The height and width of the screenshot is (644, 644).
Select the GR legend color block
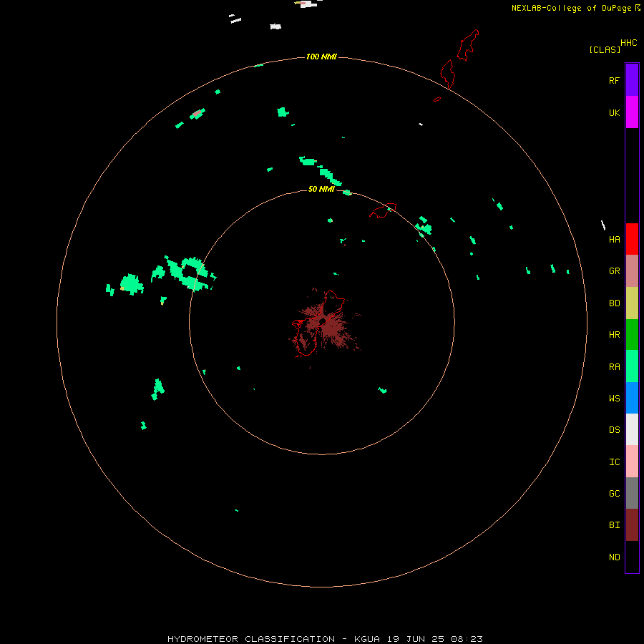(x=632, y=271)
